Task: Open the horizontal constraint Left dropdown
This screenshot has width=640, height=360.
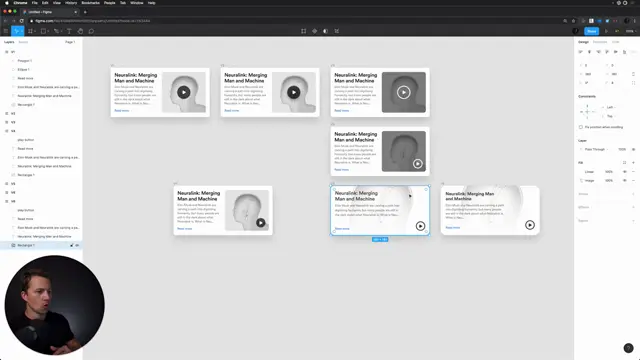Action: tap(611, 107)
